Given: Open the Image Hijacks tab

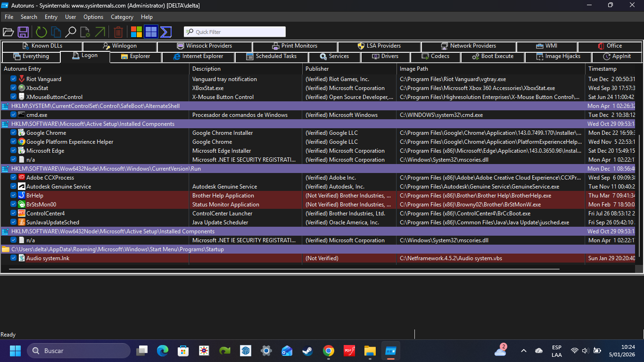Looking at the screenshot, I should click(x=559, y=57).
